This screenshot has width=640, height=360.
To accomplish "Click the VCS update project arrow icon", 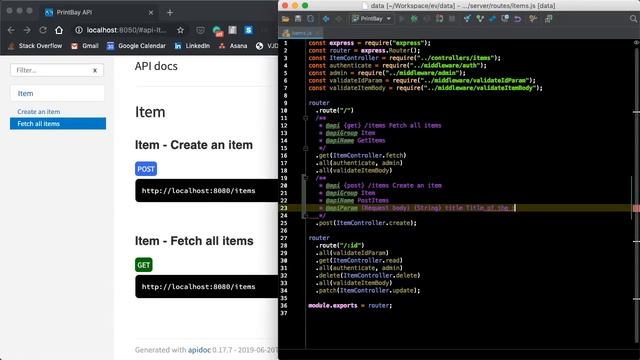I will [467, 19].
